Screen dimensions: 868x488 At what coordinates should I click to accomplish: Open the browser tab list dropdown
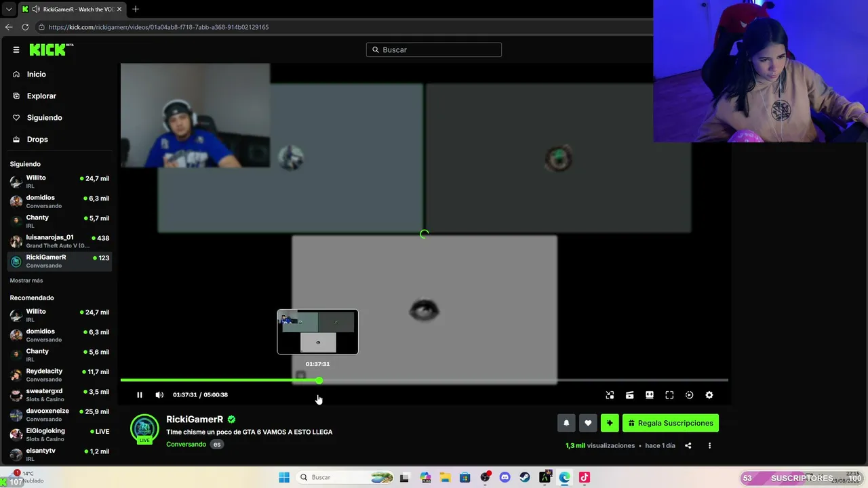pos(9,9)
